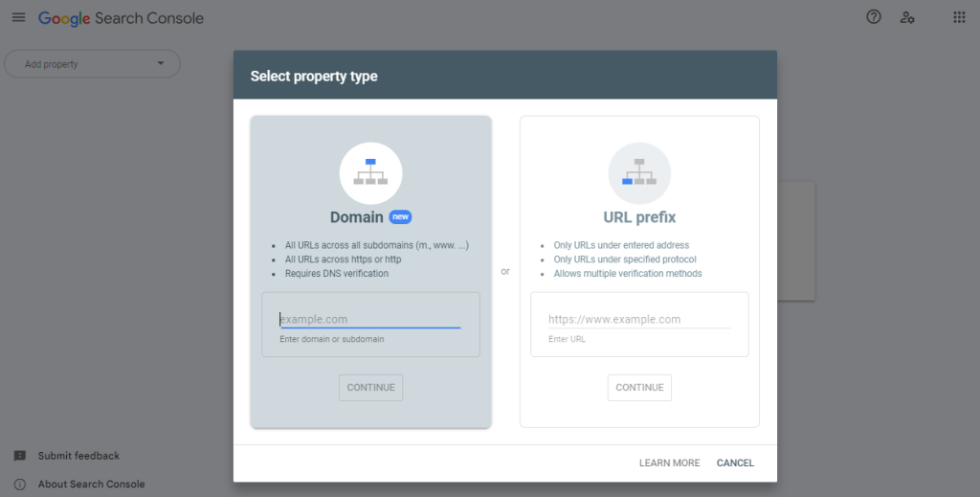Click the About Search Console info icon

pos(20,485)
